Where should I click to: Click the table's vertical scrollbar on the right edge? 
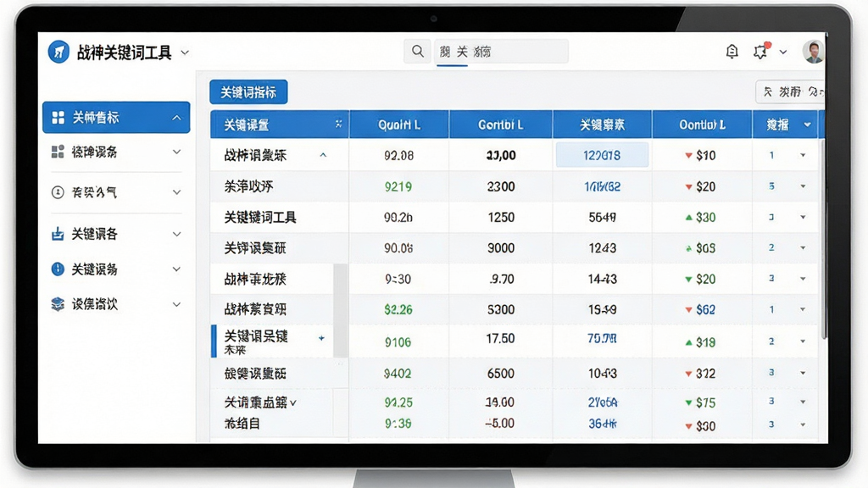824,238
